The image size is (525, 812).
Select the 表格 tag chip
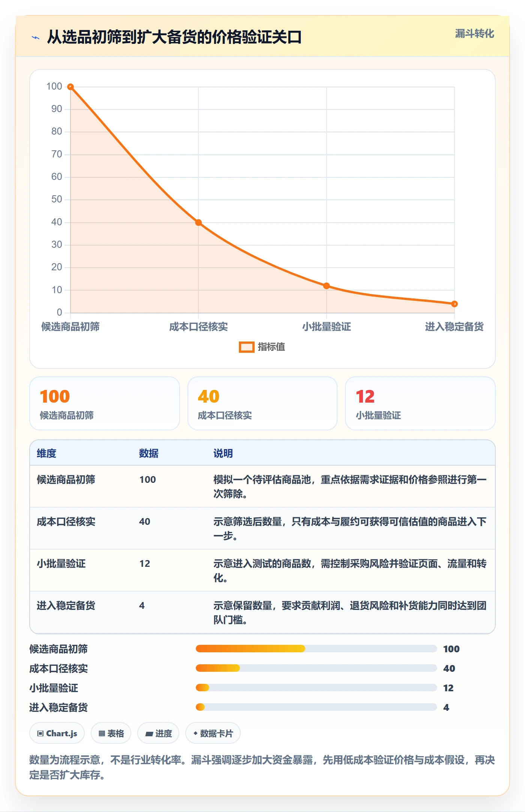[111, 733]
